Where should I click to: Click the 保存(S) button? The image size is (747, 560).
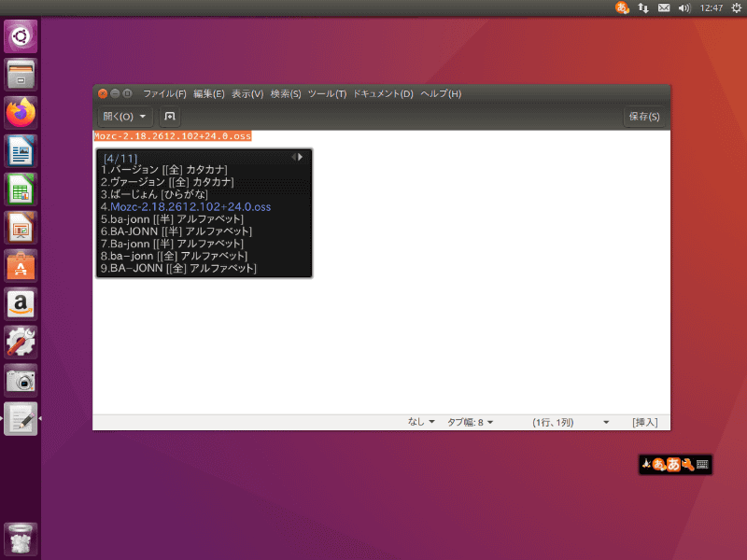coord(643,117)
